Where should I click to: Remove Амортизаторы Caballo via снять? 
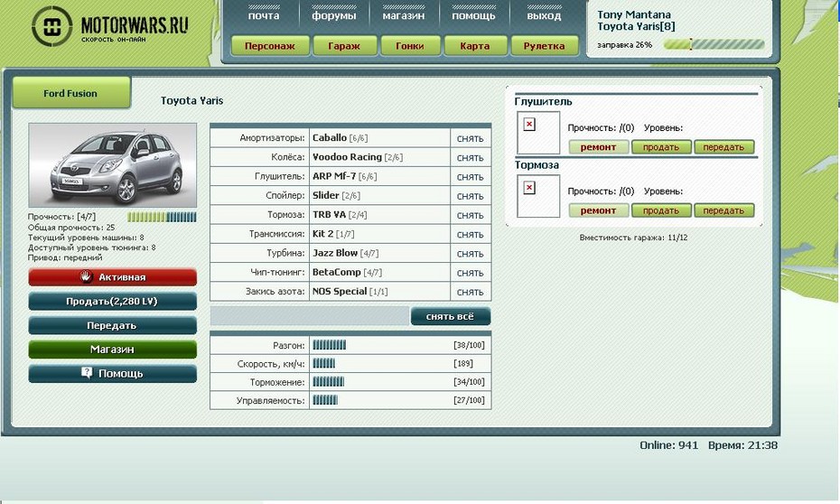pyautogui.click(x=470, y=139)
